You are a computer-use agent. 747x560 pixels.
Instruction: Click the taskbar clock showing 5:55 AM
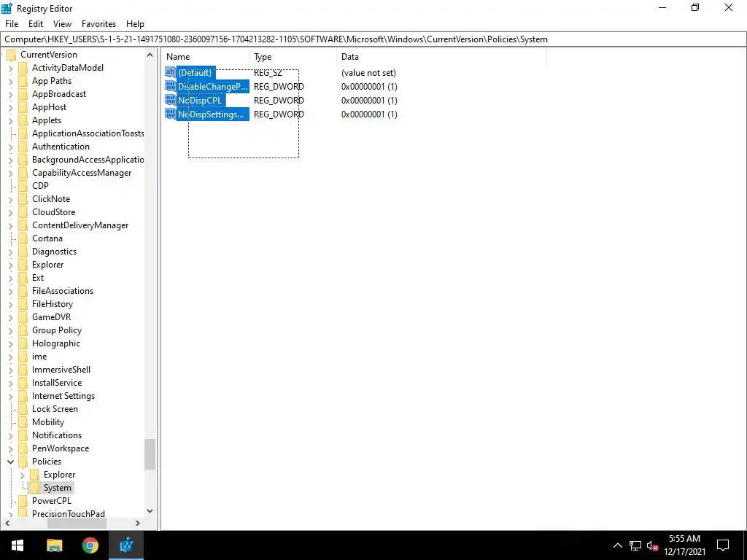tap(684, 545)
